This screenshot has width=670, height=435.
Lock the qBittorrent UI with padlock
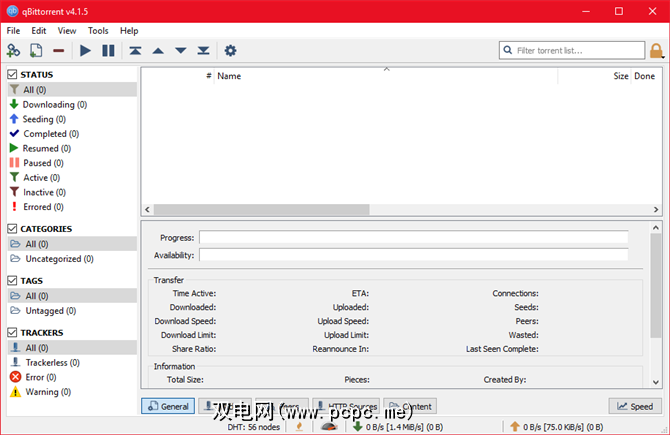click(656, 51)
